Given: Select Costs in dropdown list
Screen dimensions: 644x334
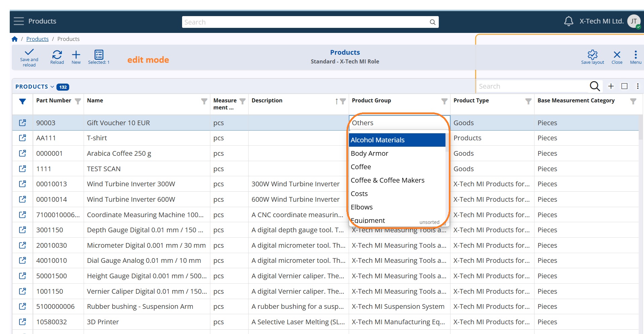Looking at the screenshot, I should pyautogui.click(x=397, y=194).
